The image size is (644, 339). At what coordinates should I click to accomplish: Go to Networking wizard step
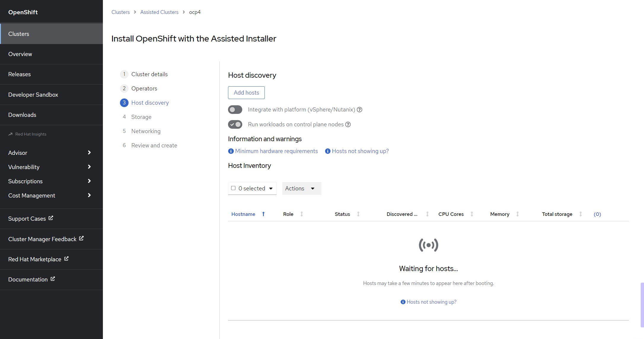tap(146, 131)
